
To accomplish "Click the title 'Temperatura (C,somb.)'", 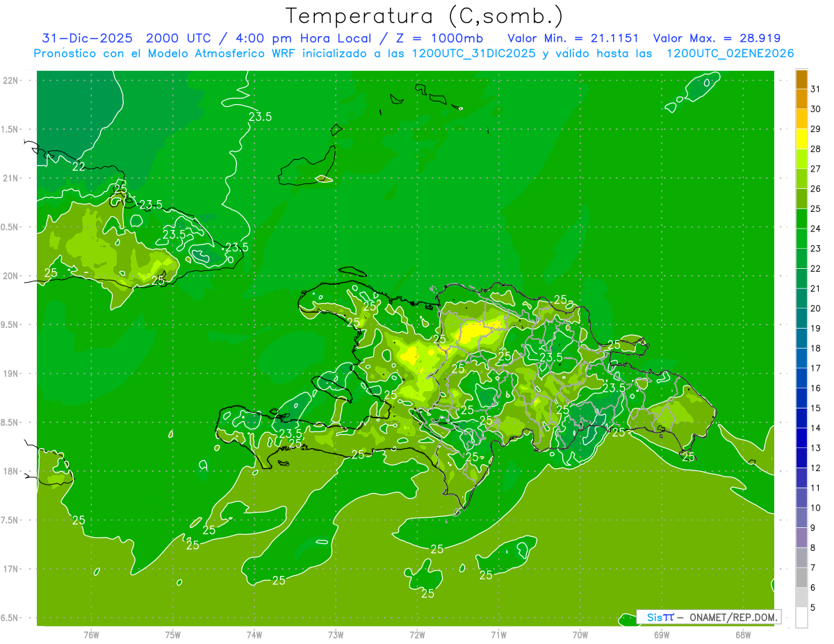I will 424,17.
